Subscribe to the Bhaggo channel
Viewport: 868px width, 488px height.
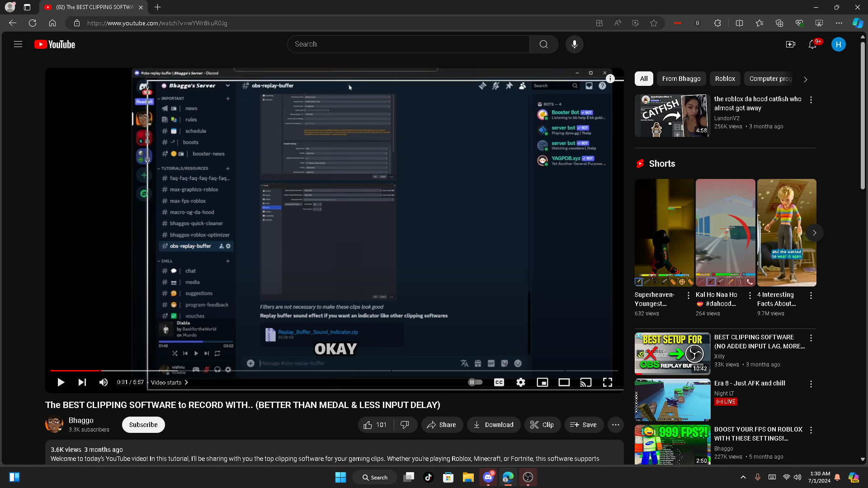[x=143, y=425]
